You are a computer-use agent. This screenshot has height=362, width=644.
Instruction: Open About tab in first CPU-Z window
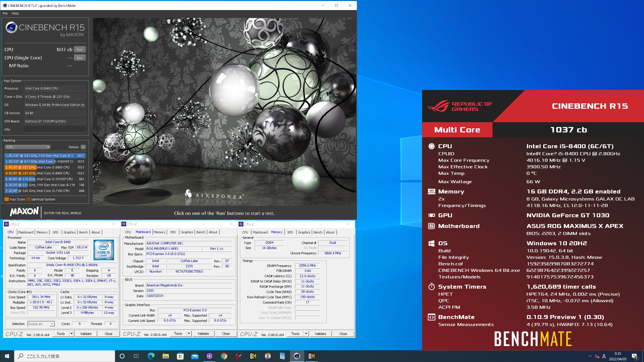point(96,232)
